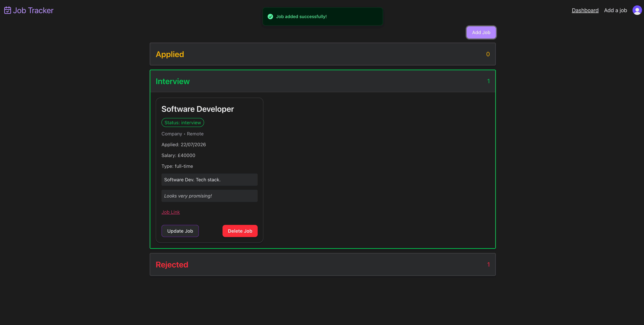Click the 'Type: full-time' text
644x325 pixels.
tap(177, 166)
